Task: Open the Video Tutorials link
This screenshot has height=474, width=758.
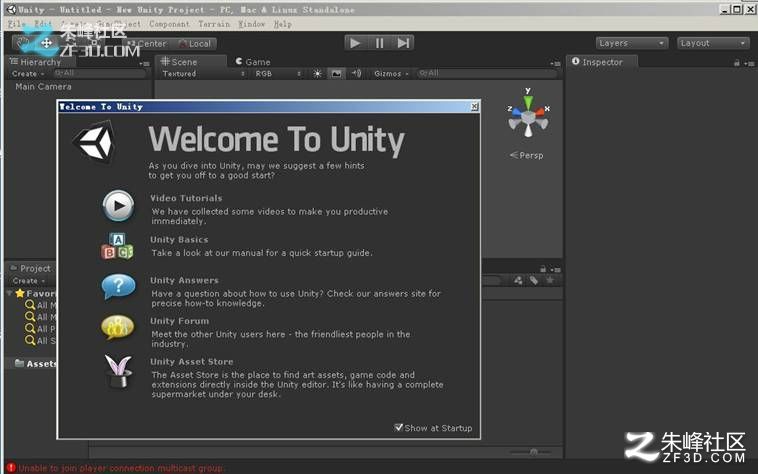Action: click(x=186, y=198)
